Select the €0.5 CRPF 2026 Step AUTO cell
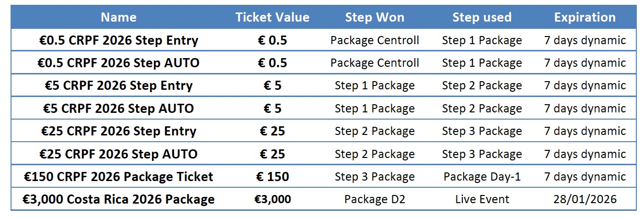The height and width of the screenshot is (219, 644). pos(118,63)
